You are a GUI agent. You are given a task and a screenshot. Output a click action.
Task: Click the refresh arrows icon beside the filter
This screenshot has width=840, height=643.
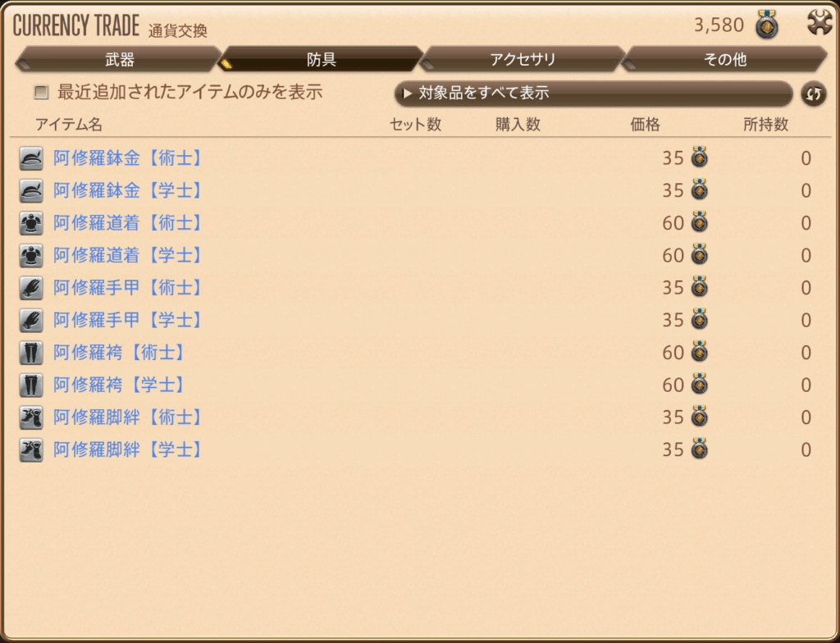[x=813, y=94]
